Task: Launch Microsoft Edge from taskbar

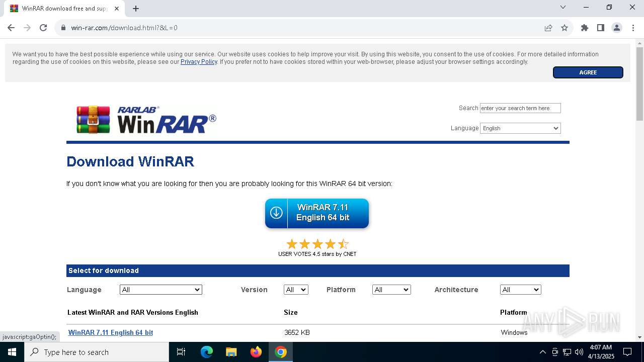Action: coord(207,352)
